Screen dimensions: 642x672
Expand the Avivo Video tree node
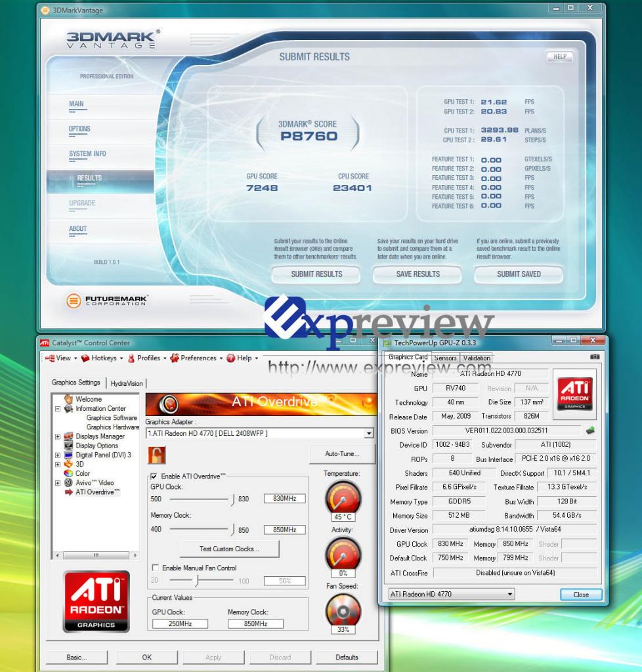(57, 482)
